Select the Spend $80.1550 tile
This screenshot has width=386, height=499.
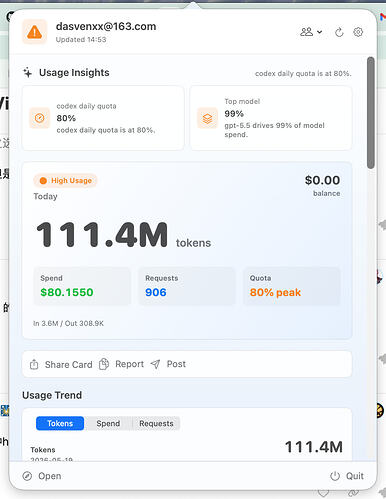(82, 286)
